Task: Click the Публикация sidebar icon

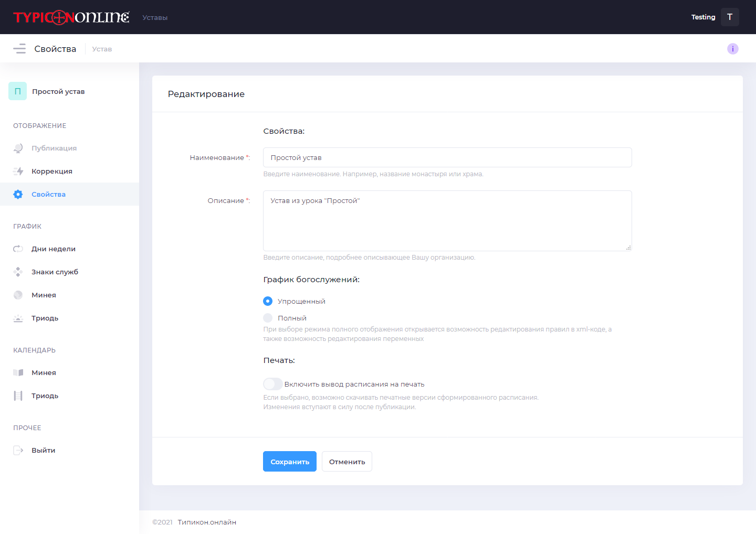Action: pyautogui.click(x=18, y=148)
